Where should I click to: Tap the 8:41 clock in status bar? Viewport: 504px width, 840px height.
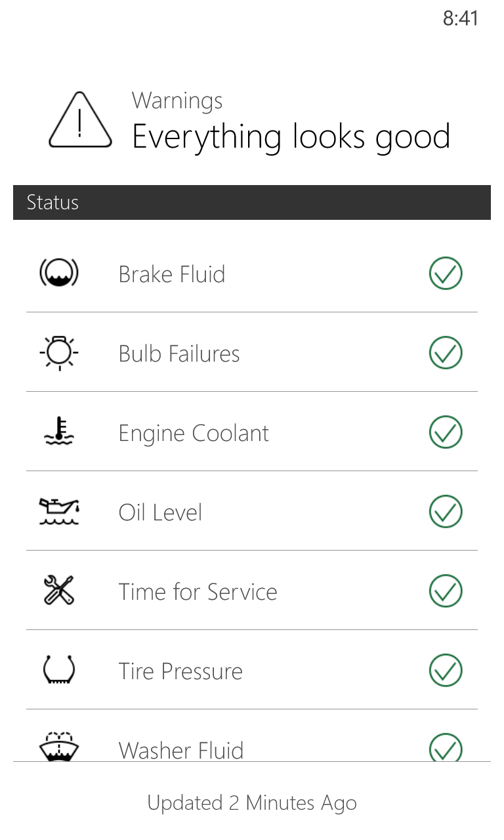[x=460, y=18]
